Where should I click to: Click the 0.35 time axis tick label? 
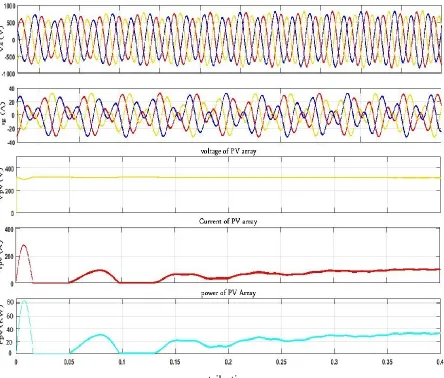click(387, 362)
